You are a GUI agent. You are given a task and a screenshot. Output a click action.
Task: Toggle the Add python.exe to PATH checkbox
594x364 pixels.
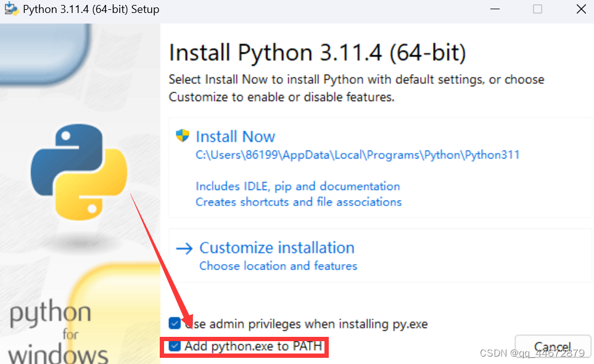point(175,346)
